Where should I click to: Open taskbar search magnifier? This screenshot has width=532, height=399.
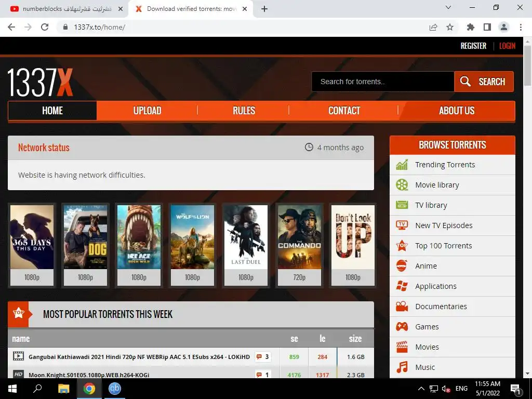pos(37,389)
